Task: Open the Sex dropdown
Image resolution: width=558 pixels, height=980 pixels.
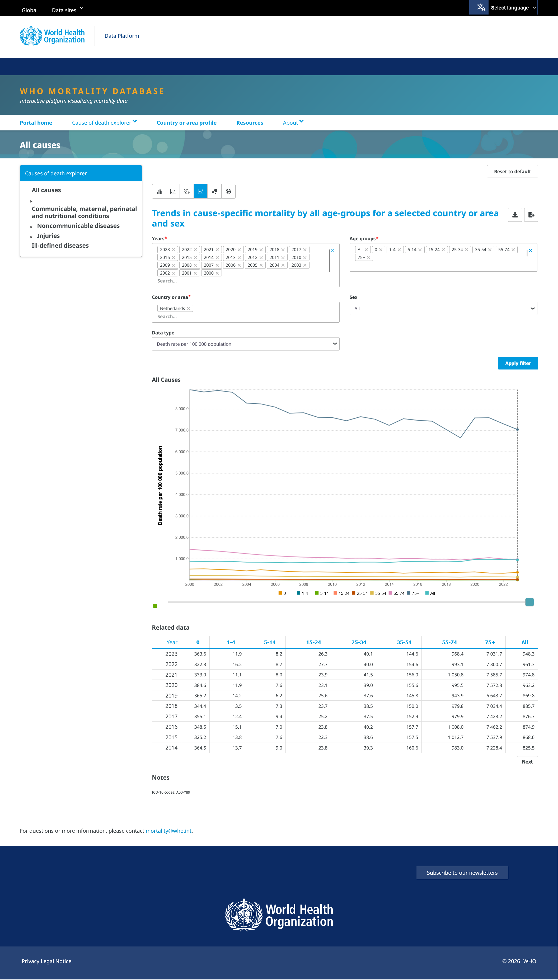Action: [x=443, y=308]
